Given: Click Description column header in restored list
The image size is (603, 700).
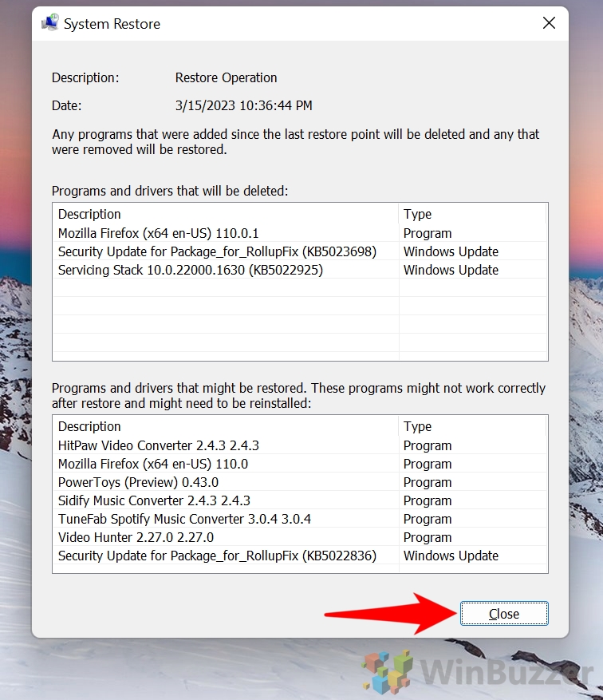Looking at the screenshot, I should 226,426.
